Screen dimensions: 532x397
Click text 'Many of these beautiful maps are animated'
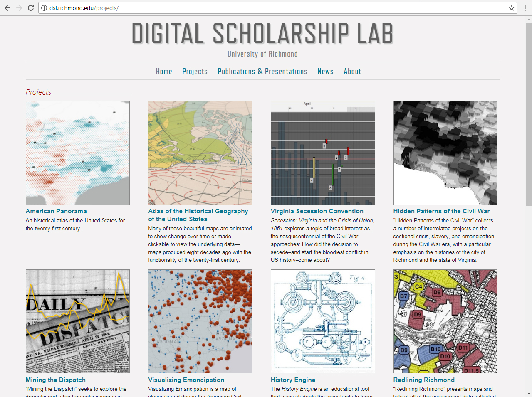coord(200,229)
